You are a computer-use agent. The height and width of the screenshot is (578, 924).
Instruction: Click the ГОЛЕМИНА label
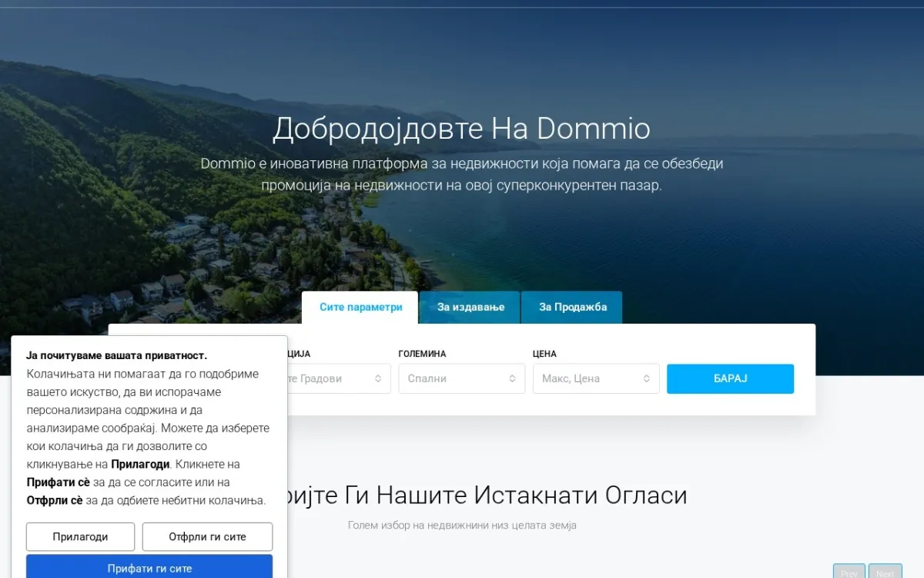click(x=422, y=354)
